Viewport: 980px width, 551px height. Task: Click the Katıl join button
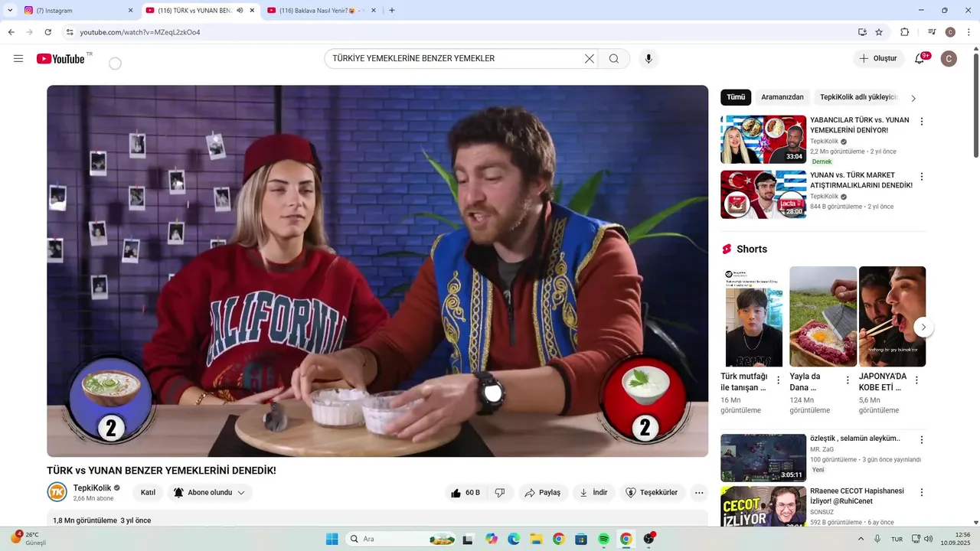point(149,493)
